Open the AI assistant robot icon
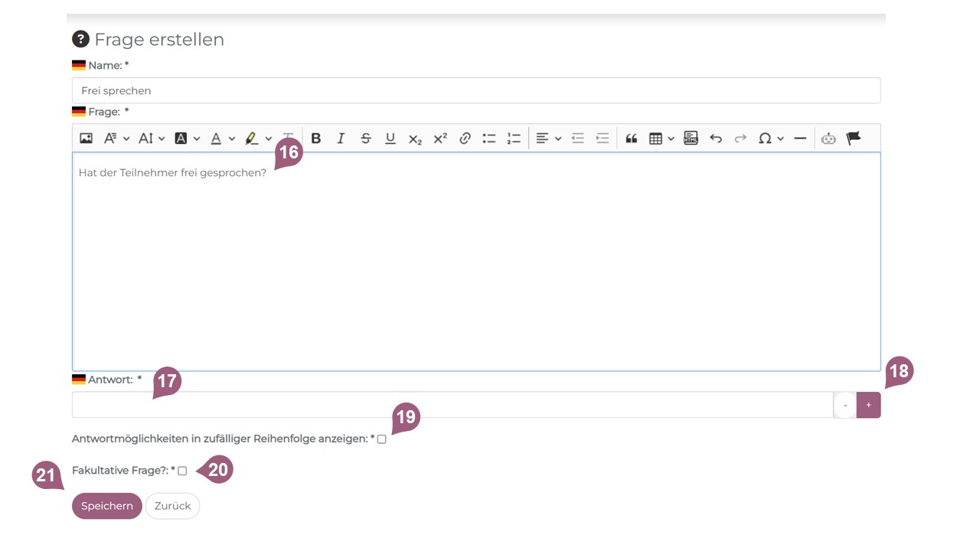This screenshot has width=980, height=551. point(828,139)
